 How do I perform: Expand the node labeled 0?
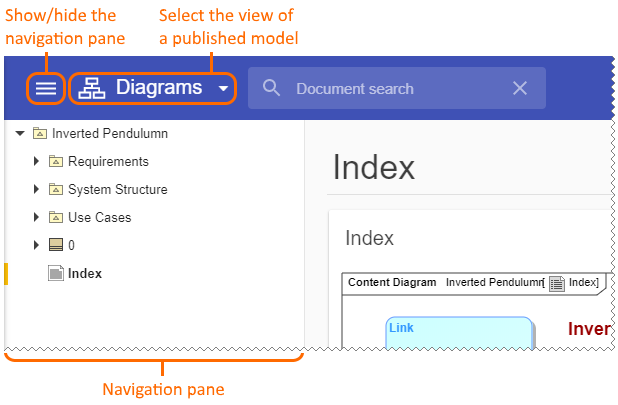(37, 245)
